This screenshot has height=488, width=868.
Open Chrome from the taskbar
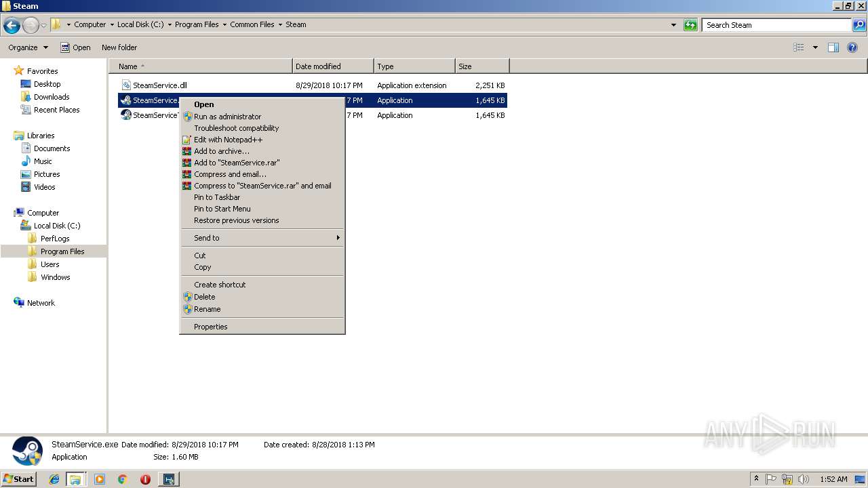123,479
